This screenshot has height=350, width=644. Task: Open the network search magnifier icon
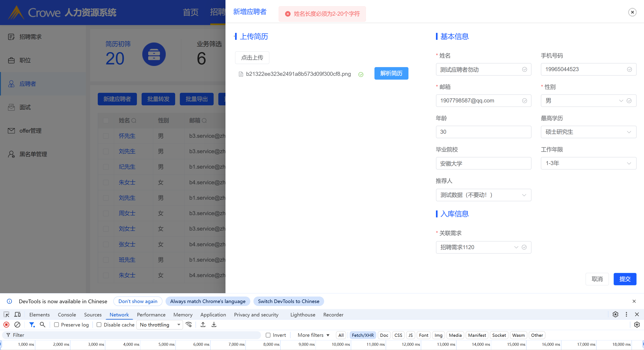click(43, 325)
